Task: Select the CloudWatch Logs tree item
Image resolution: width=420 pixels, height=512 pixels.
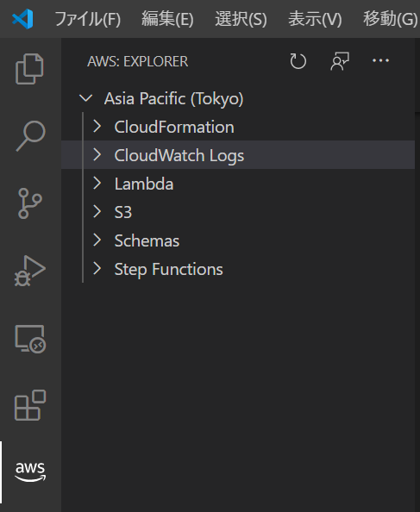Action: (x=238, y=155)
